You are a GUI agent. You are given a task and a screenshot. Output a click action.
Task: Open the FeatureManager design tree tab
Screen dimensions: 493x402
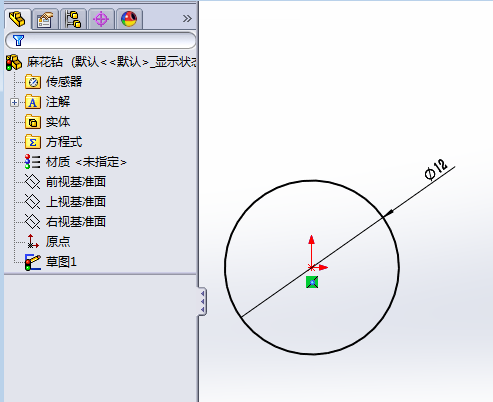click(x=18, y=19)
